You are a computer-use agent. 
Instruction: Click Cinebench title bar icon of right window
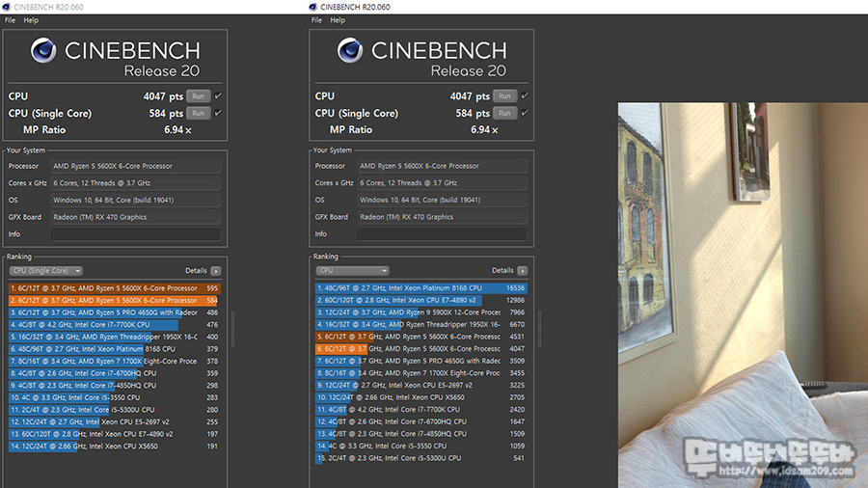pyautogui.click(x=312, y=7)
